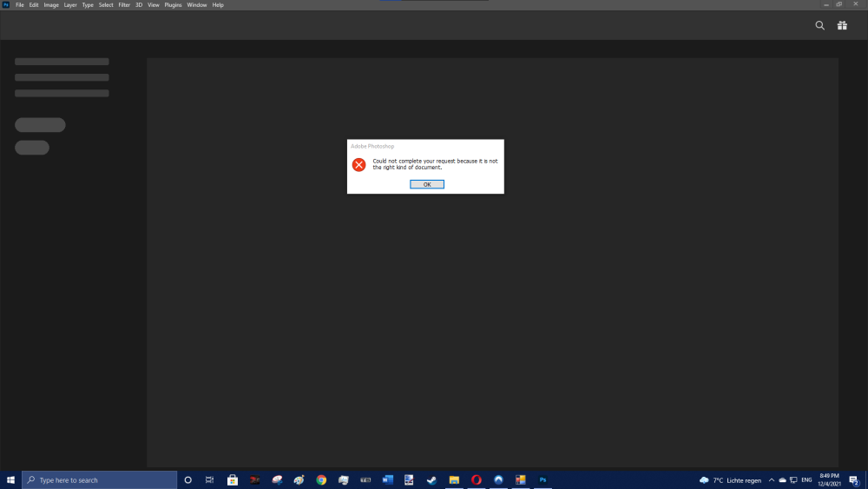The image size is (868, 489).
Task: Click the Photoshop taskbar icon
Action: click(x=542, y=480)
